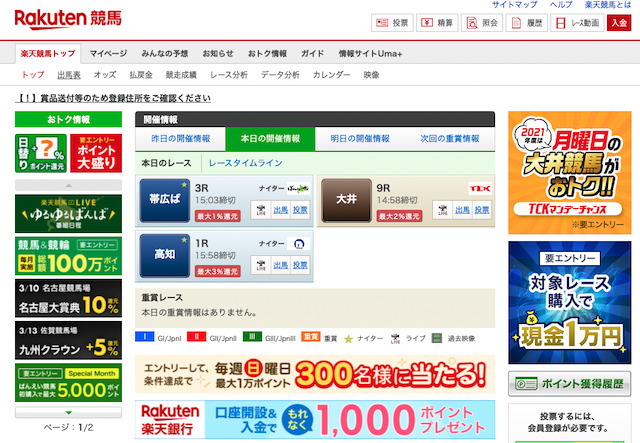Open the 精算 settlement button
Image resolution: width=640 pixels, height=443 pixels.
pyautogui.click(x=437, y=23)
